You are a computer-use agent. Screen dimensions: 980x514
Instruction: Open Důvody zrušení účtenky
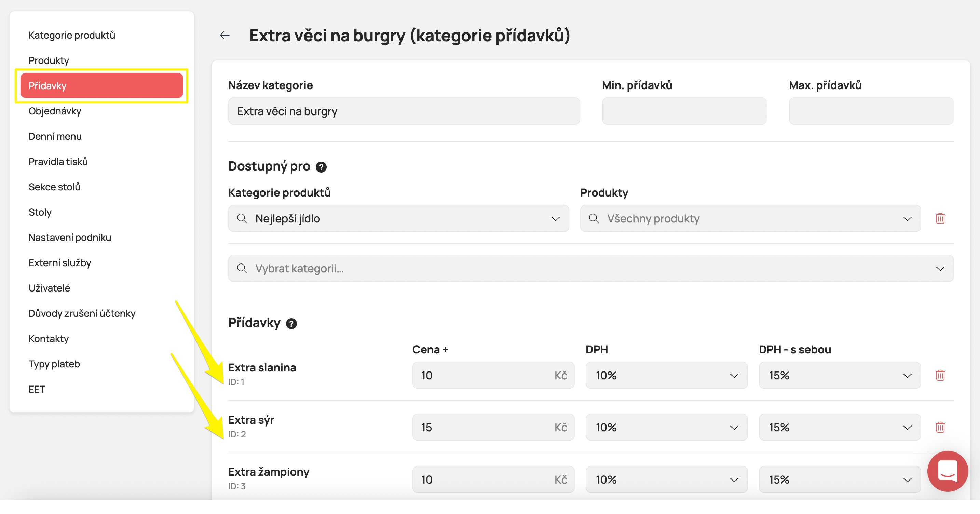tap(82, 313)
